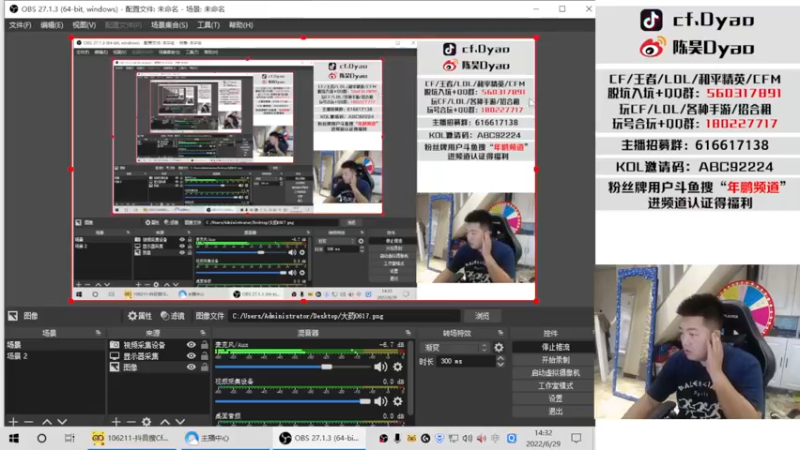Click 工作室模式 (studio mode) button
The image size is (800, 450).
point(555,386)
